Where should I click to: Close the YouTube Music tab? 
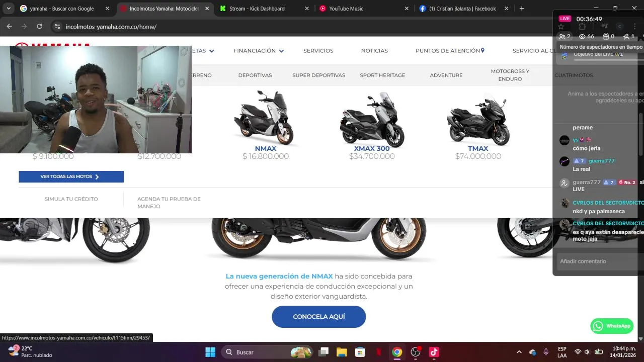coord(406,9)
